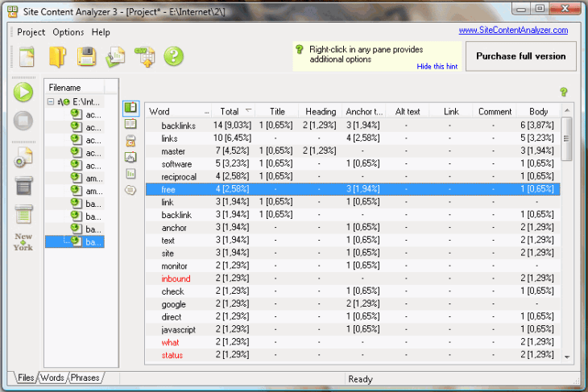Image resolution: width=588 pixels, height=392 pixels.
Task: Click the document settings gear sidebar icon
Action: pyautogui.click(x=23, y=158)
